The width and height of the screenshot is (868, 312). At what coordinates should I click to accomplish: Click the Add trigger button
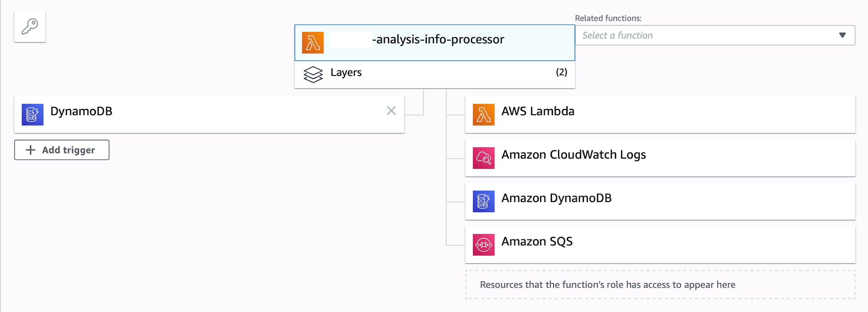tap(62, 150)
